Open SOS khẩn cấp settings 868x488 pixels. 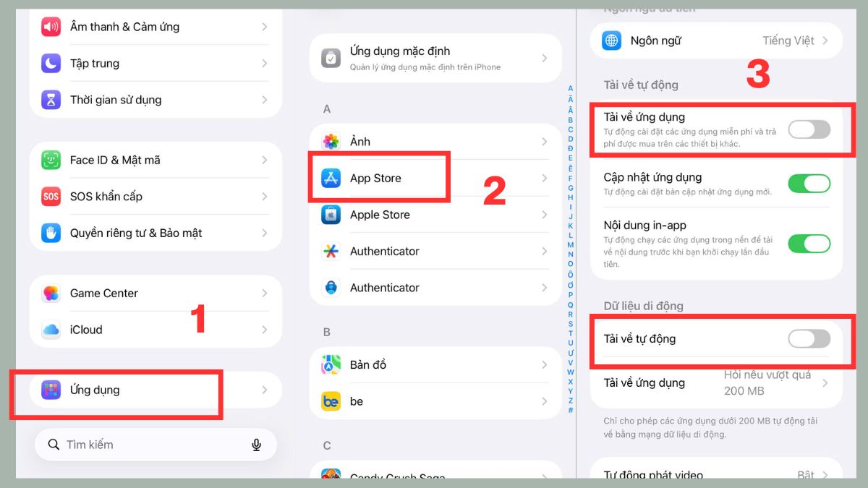[x=156, y=196]
